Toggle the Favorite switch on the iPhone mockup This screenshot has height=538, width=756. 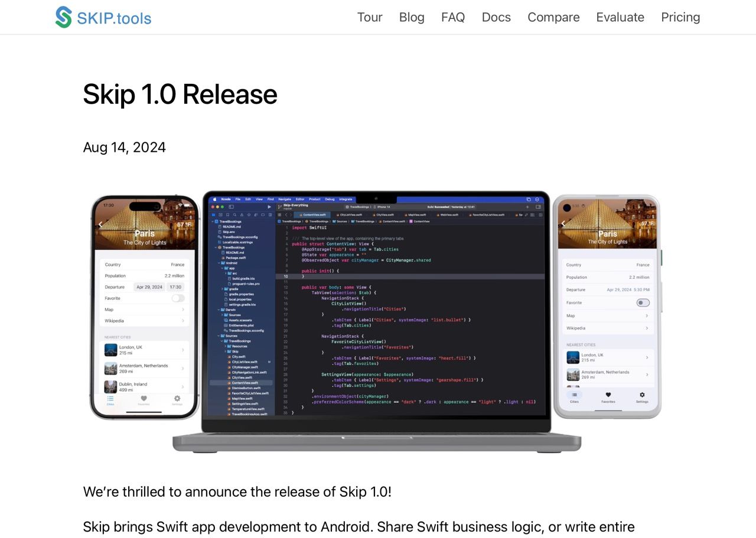pyautogui.click(x=178, y=298)
